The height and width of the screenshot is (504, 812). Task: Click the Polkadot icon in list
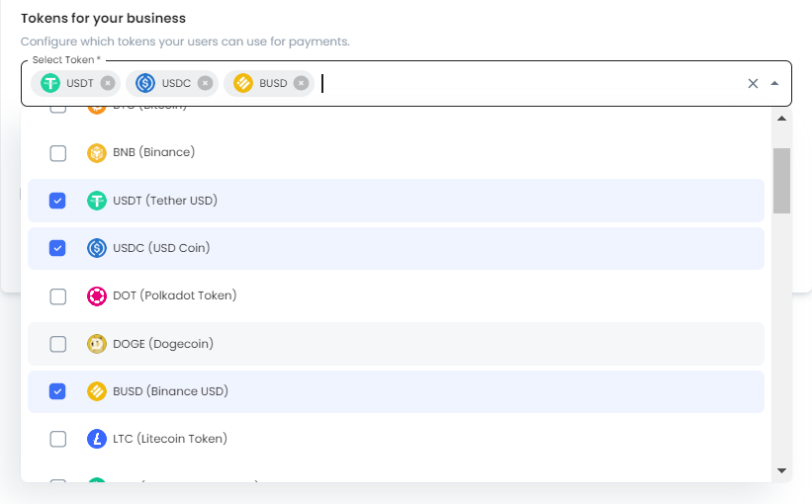97,296
